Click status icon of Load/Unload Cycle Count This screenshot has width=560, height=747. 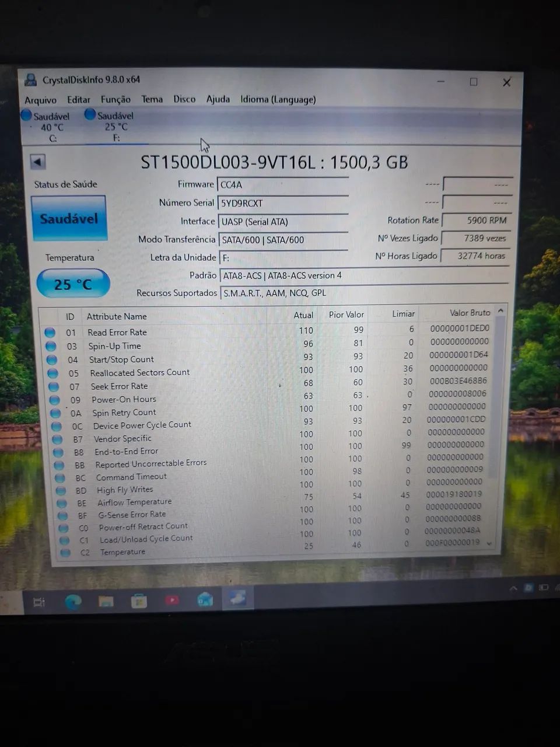click(x=65, y=540)
